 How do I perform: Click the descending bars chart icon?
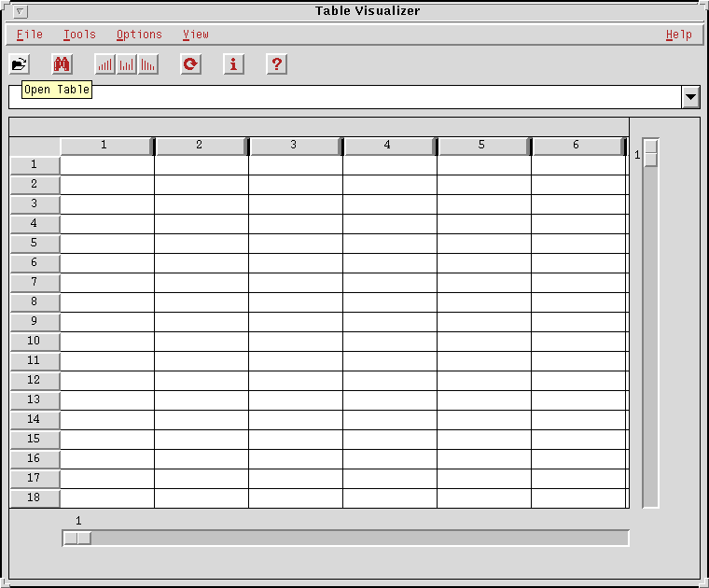coord(147,64)
